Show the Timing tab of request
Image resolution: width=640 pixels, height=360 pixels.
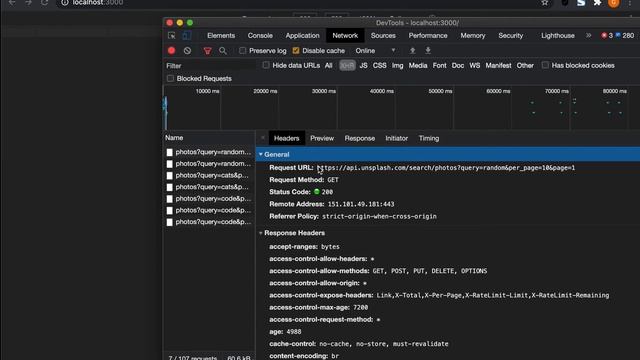(x=429, y=138)
